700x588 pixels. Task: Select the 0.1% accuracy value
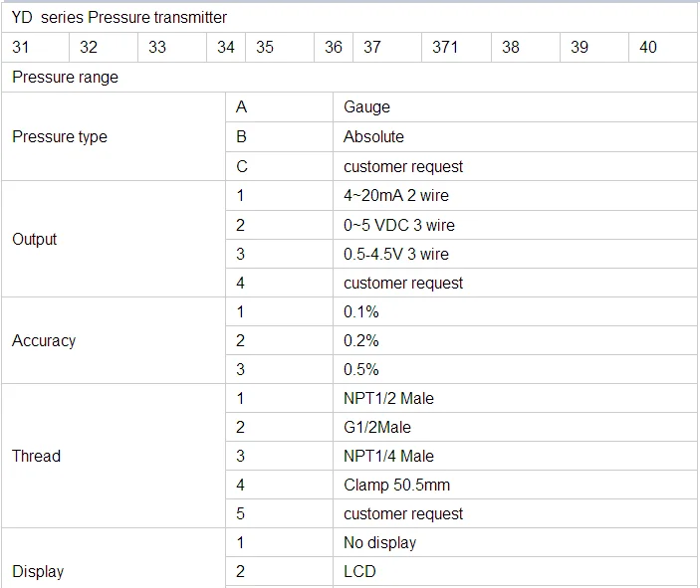coord(361,311)
